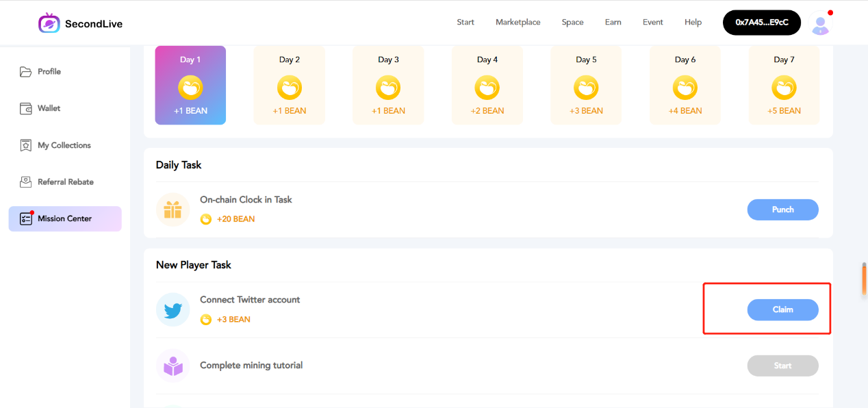Screen dimensions: 868x408
Task: Open the Marketplace nav tab
Action: 518,23
